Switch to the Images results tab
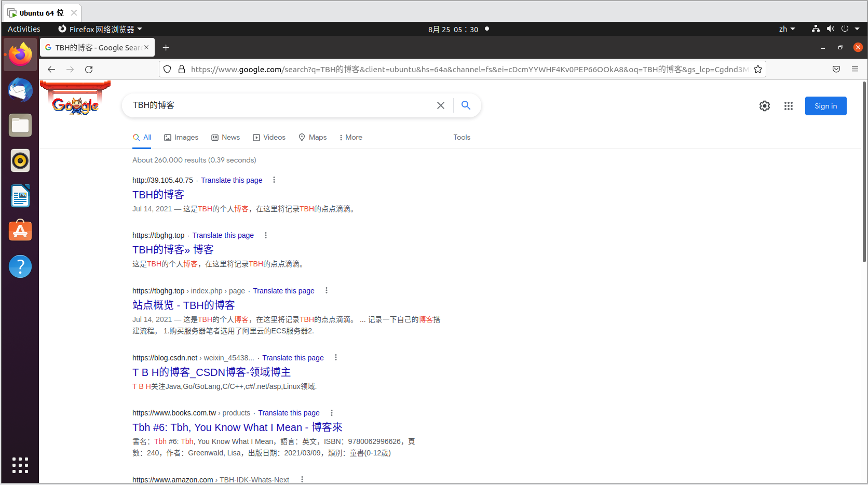868x485 pixels. (x=181, y=138)
